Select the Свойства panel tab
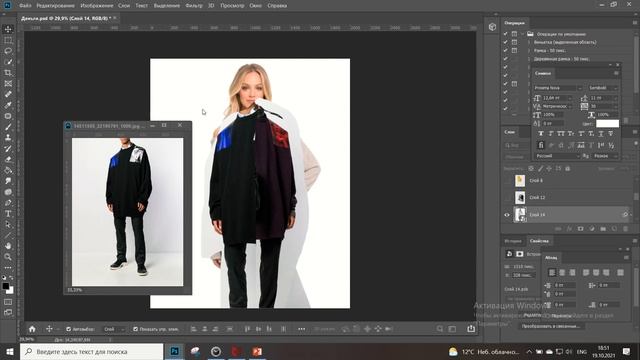 pyautogui.click(x=539, y=241)
